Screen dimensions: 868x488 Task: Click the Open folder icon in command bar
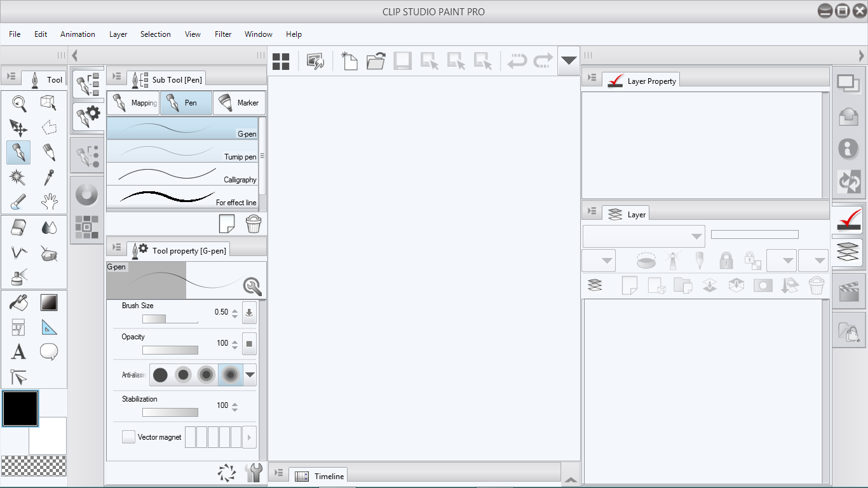[376, 61]
